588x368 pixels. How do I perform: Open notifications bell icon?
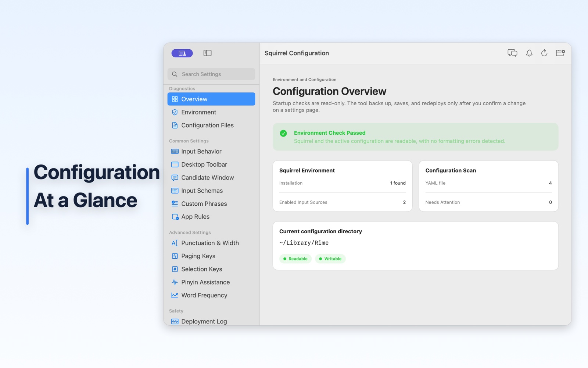click(529, 53)
